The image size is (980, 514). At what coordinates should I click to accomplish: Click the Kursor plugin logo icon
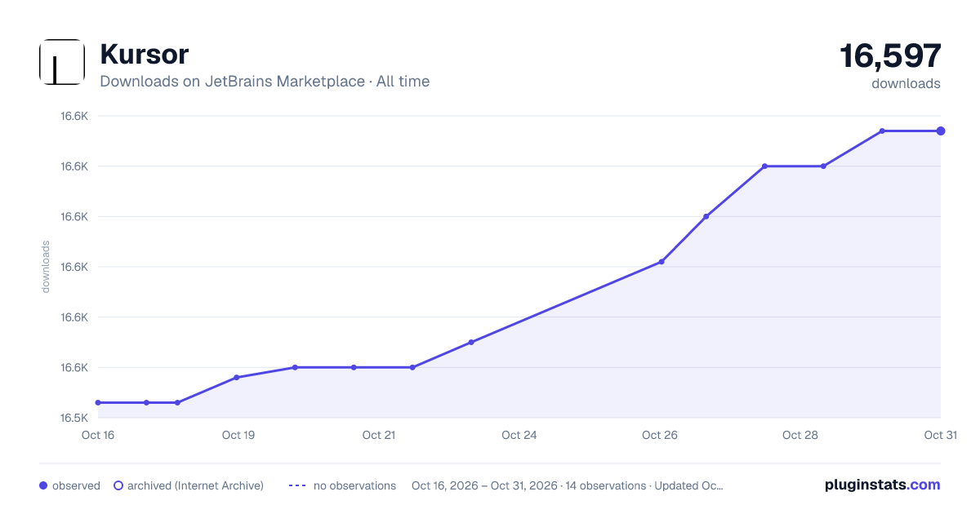coord(62,62)
